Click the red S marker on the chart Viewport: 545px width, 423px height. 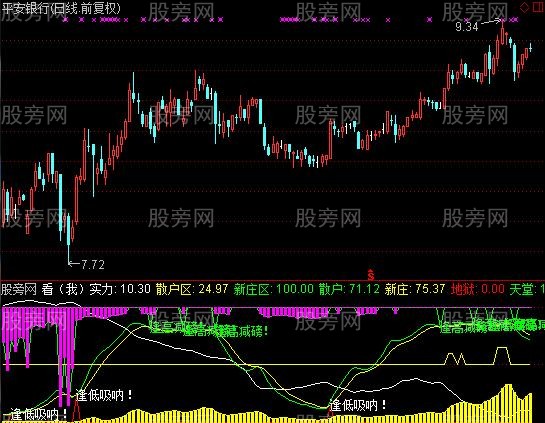point(371,275)
